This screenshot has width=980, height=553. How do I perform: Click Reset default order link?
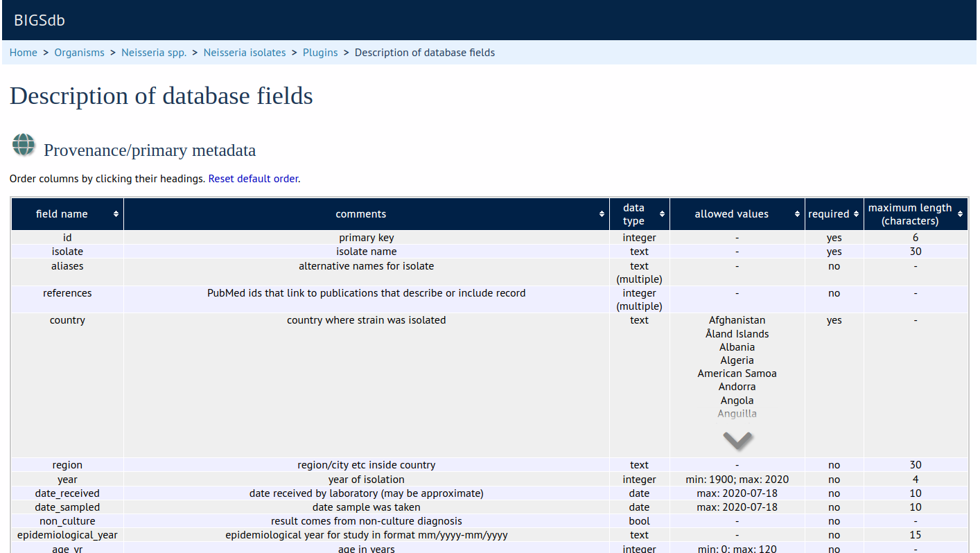point(253,179)
